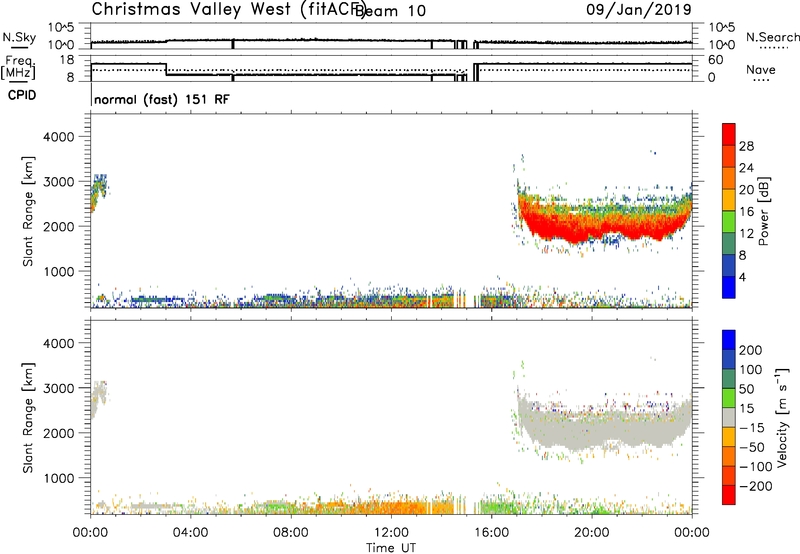Image resolution: width=800 pixels, height=554 pixels.
Task: Select the "Time UT" axis label
Action: (391, 548)
